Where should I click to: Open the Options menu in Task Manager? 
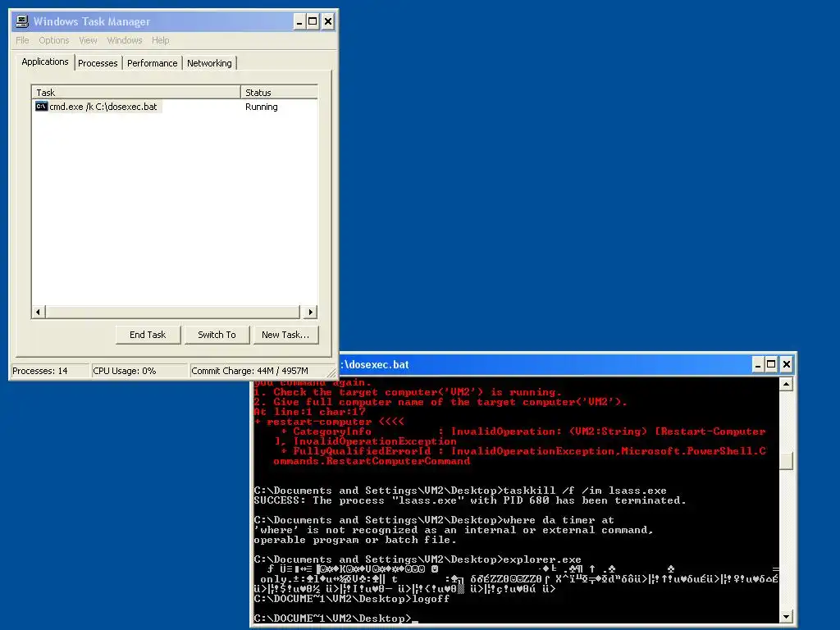(53, 40)
